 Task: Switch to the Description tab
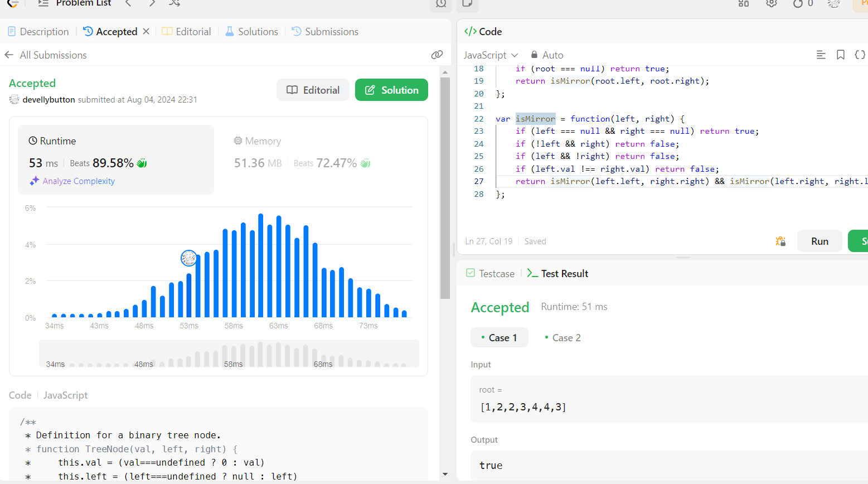pyautogui.click(x=38, y=32)
